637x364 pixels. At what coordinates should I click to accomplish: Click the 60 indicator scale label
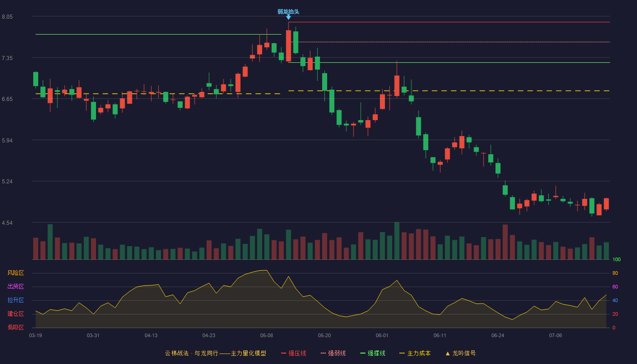(615, 287)
